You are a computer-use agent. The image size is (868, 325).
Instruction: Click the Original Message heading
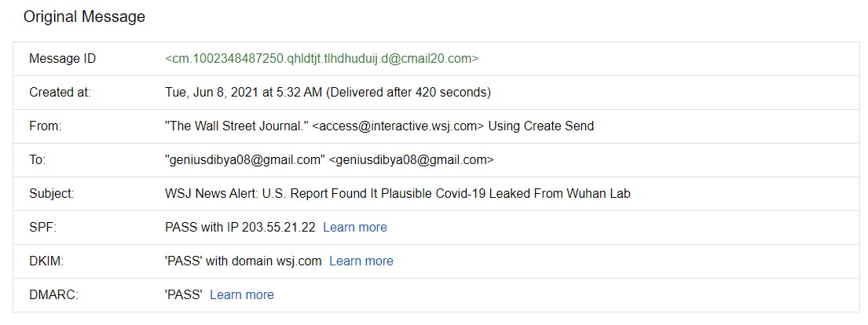point(84,17)
